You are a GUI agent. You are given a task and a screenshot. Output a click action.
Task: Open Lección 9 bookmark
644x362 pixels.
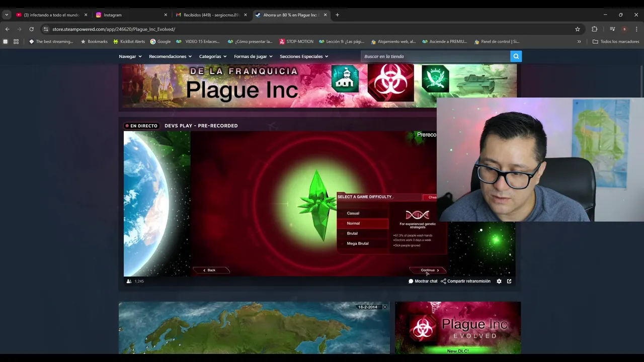342,42
